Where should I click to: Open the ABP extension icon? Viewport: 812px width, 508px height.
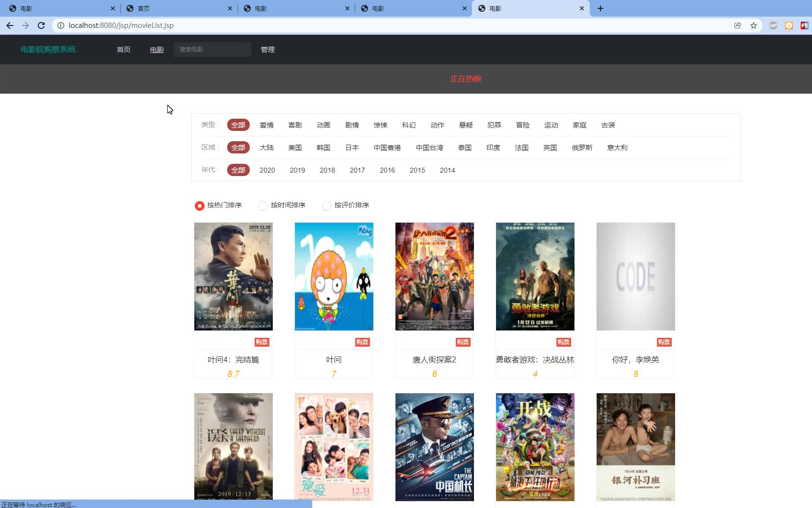773,25
